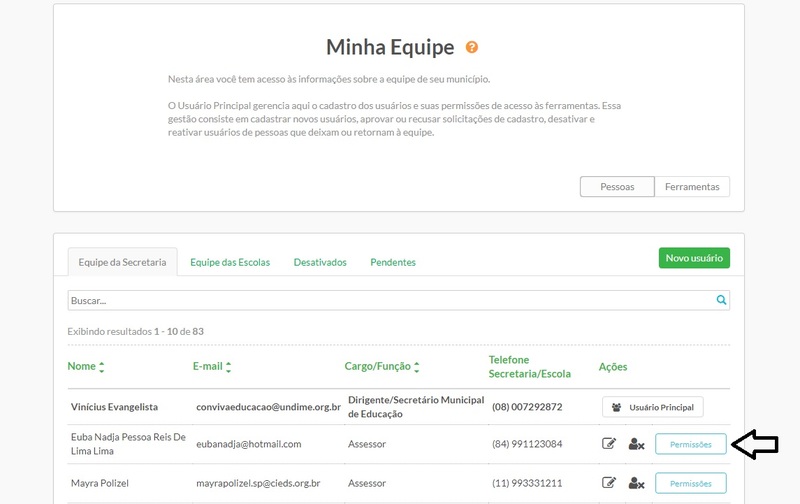
Task: Switch to Ferramentas view
Action: coord(692,187)
